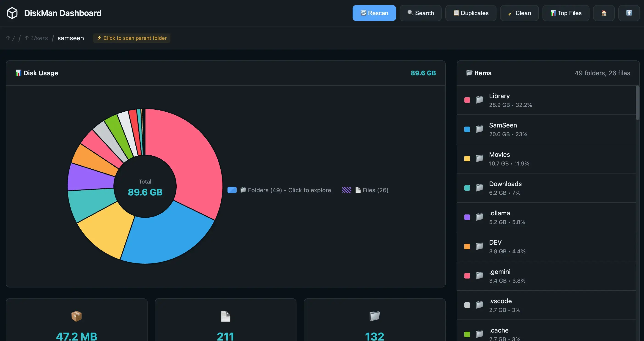Click the DiskMan cube logo
The width and height of the screenshot is (644, 341).
coord(12,13)
